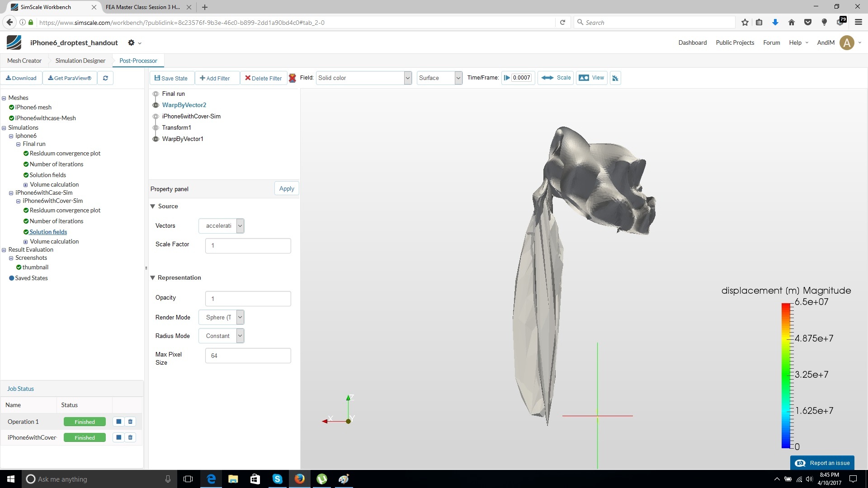Click the Apply button in Property panel
The height and width of the screenshot is (488, 868).
(286, 188)
